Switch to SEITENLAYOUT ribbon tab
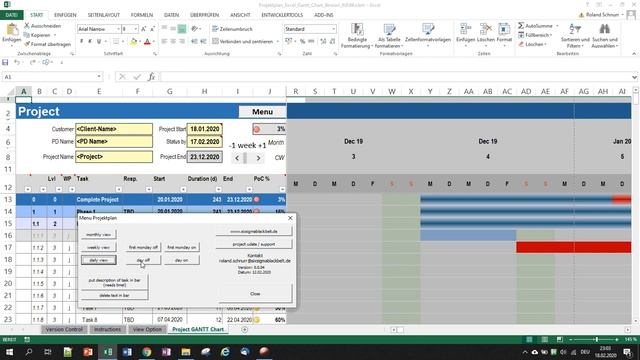 [104, 15]
